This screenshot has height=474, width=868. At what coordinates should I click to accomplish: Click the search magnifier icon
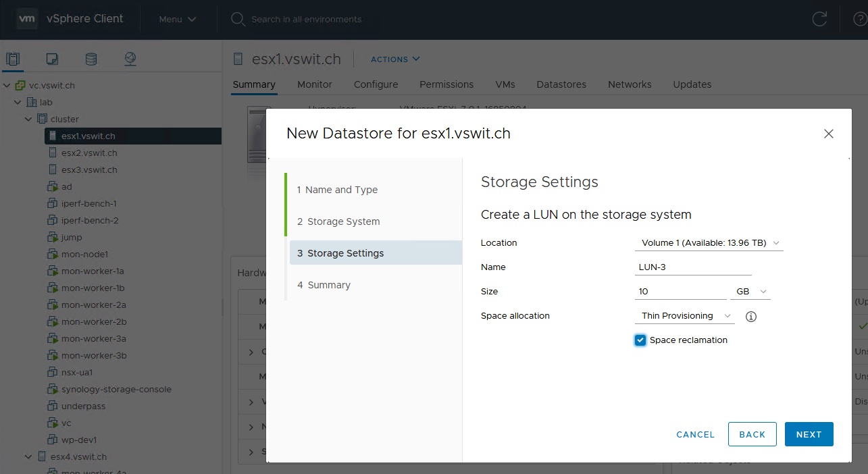(x=237, y=19)
